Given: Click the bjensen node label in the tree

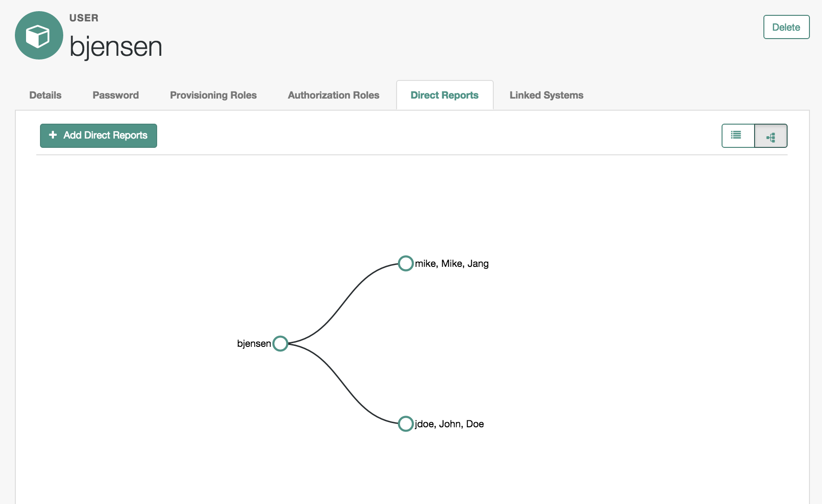Looking at the screenshot, I should (254, 344).
